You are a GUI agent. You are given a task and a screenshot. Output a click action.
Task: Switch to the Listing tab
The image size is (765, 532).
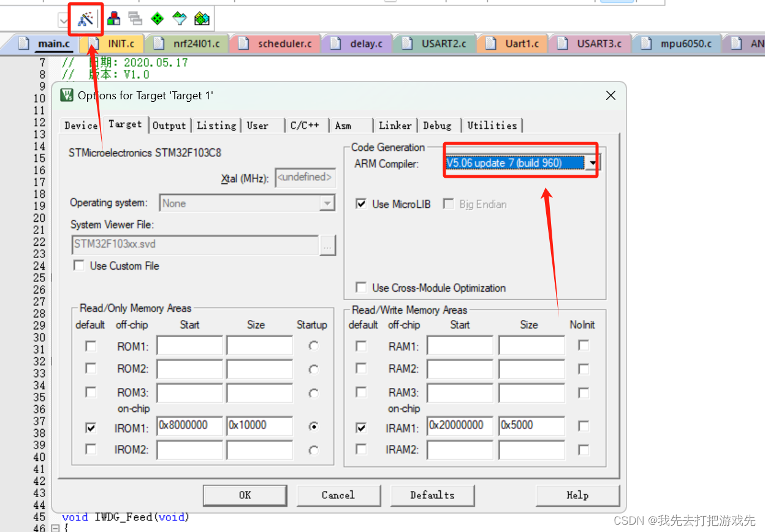click(x=216, y=126)
